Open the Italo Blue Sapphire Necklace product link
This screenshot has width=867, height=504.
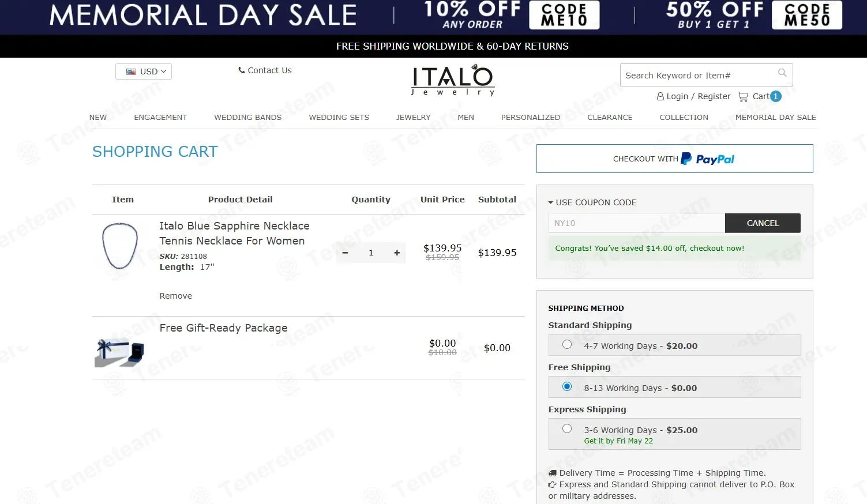click(234, 233)
